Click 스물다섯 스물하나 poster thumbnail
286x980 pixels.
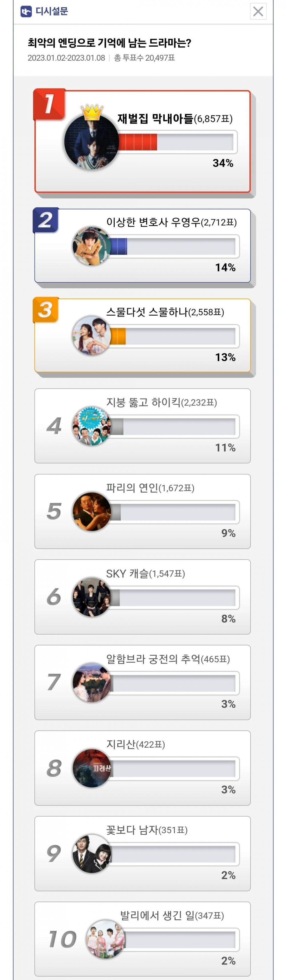[92, 336]
